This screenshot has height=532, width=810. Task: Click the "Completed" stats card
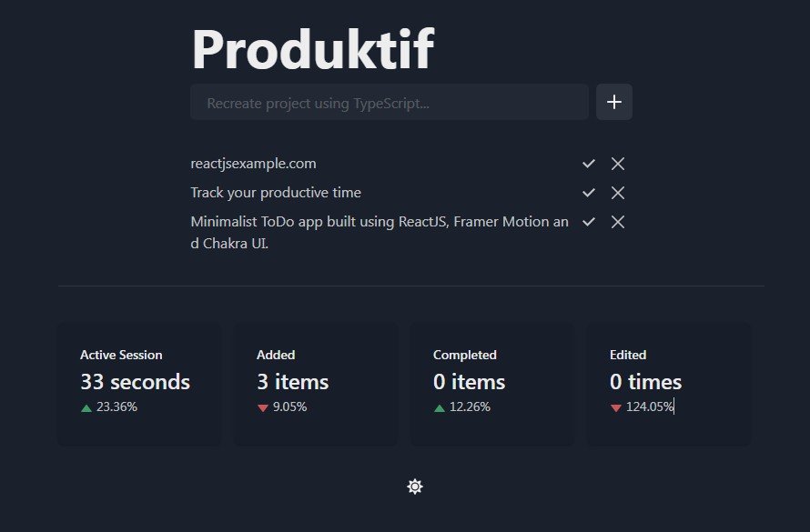tap(491, 384)
